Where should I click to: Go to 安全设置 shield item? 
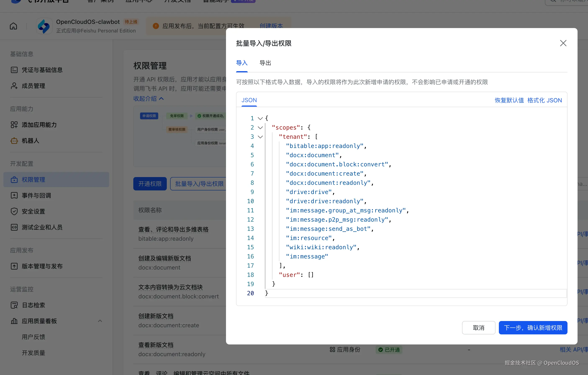[x=33, y=211]
